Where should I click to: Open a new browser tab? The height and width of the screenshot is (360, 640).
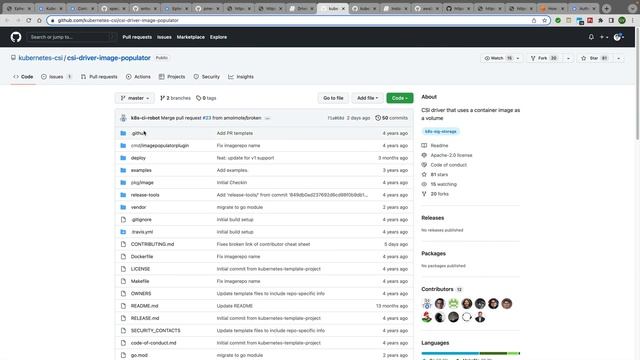(607, 8)
